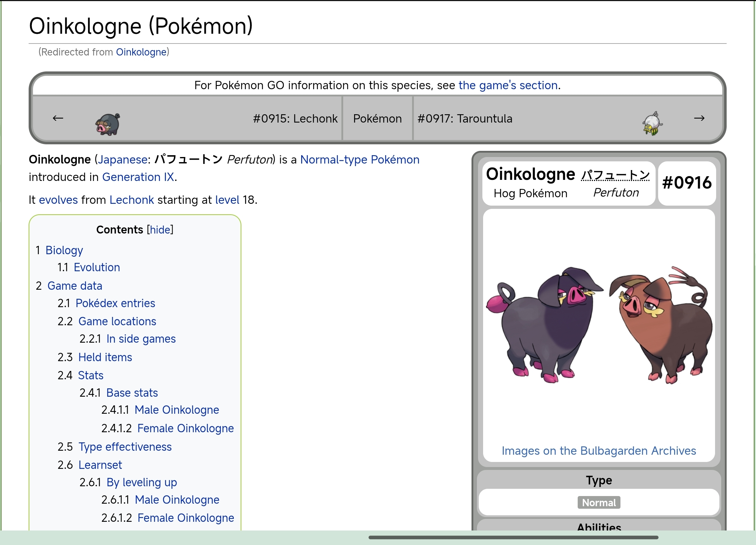
Task: Hide the Contents table
Action: (160, 230)
